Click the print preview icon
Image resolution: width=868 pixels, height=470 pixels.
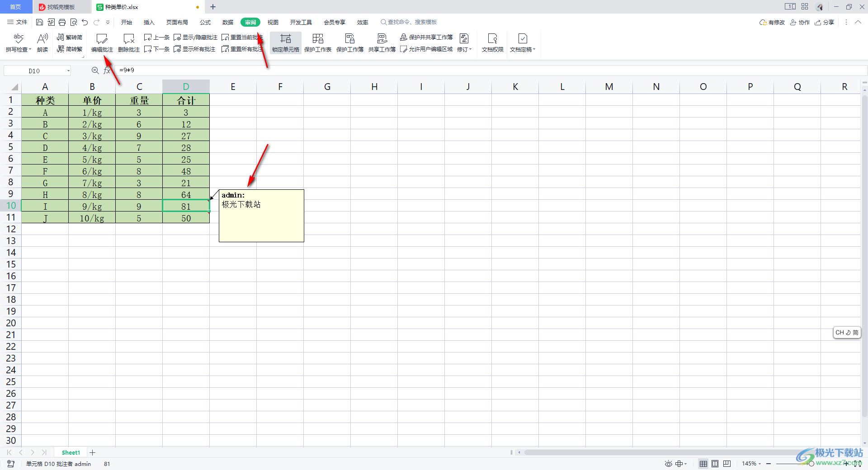coord(74,22)
